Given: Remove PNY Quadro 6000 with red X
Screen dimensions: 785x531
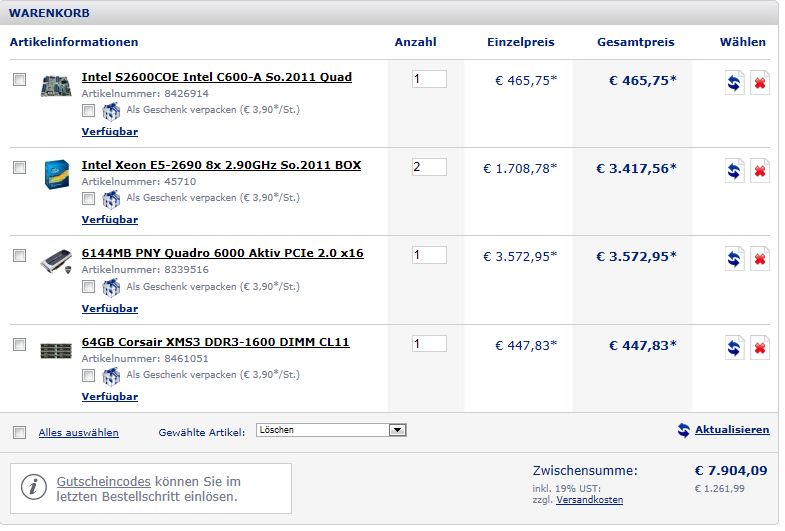Looking at the screenshot, I should (x=759, y=259).
